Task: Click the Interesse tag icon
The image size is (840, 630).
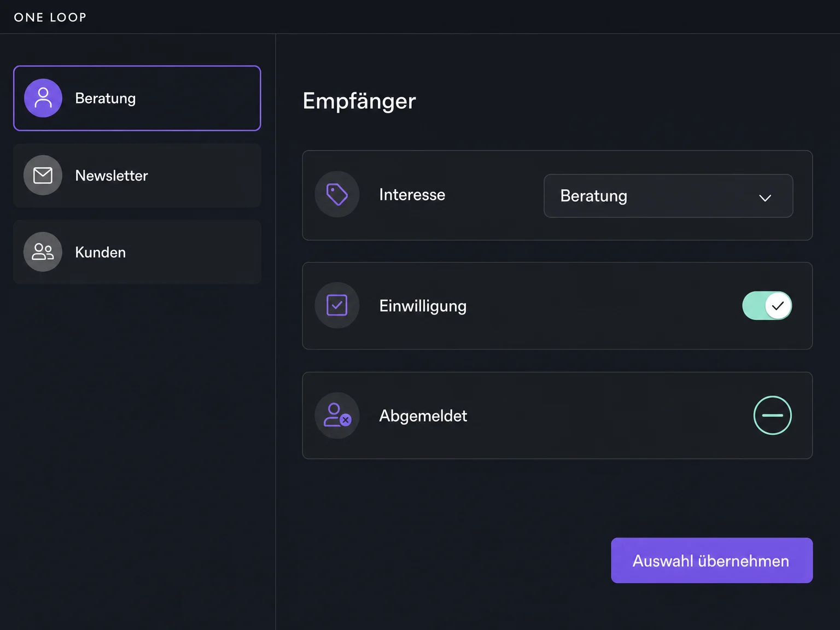Action: (337, 194)
